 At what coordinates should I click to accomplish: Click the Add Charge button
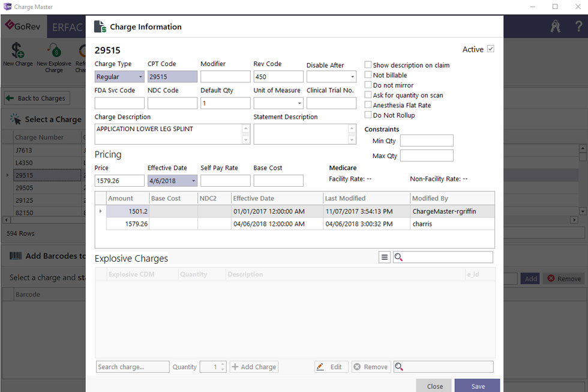(x=254, y=367)
